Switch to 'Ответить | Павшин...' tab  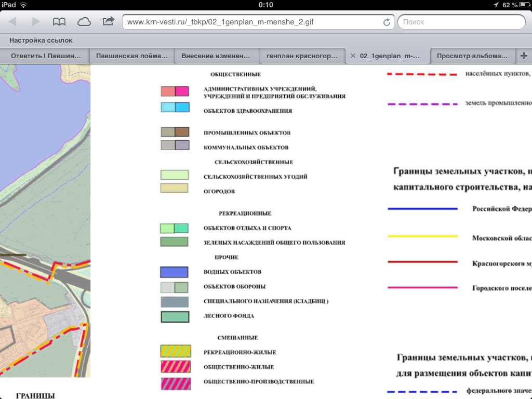[x=46, y=56]
